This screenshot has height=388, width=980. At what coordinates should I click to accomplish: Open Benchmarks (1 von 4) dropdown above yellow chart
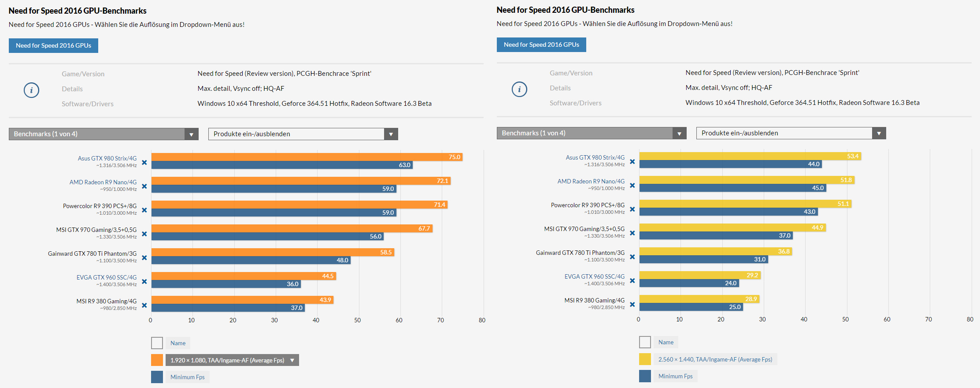592,133
